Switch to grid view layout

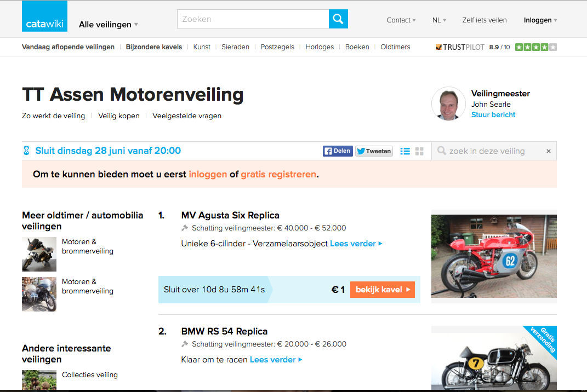419,151
